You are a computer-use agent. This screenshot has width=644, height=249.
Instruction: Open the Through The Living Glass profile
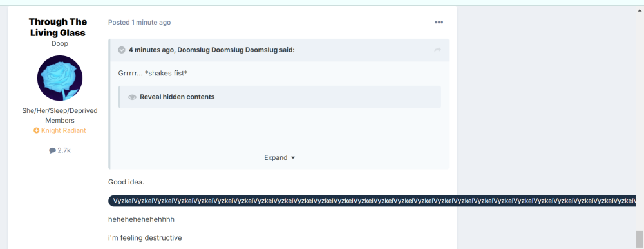[58, 27]
